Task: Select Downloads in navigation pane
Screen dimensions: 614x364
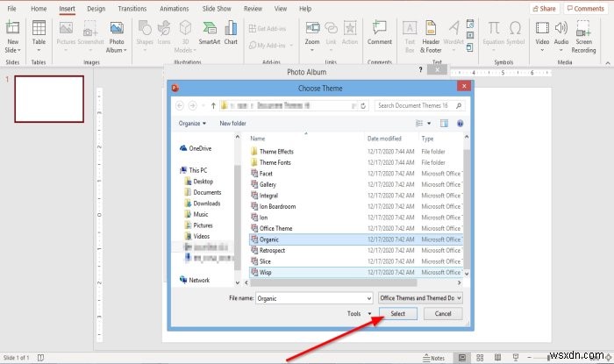Action: (x=203, y=203)
